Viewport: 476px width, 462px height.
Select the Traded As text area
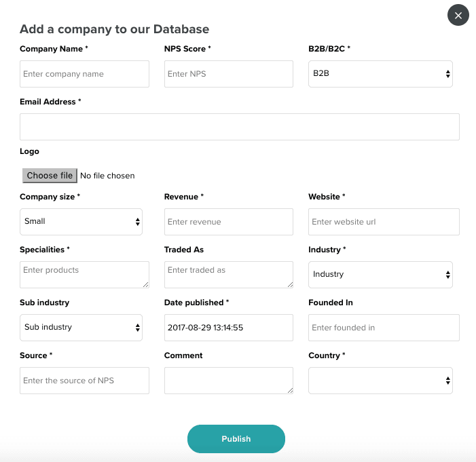click(x=229, y=274)
